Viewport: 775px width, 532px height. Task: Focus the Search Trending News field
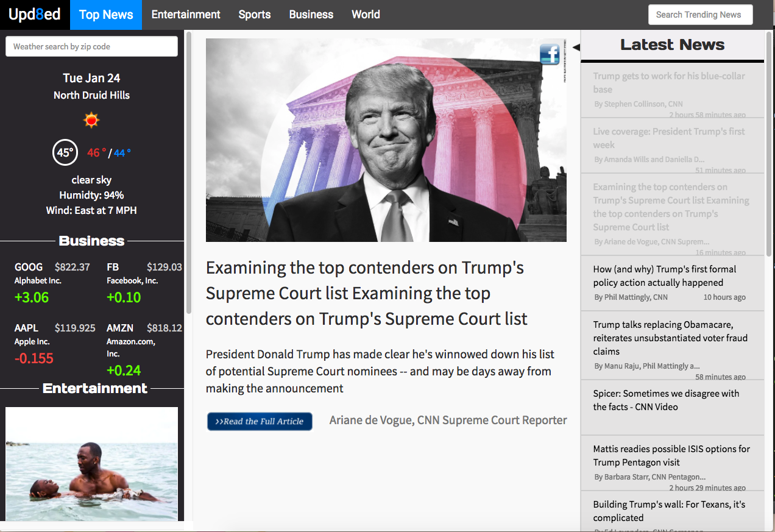click(x=700, y=15)
